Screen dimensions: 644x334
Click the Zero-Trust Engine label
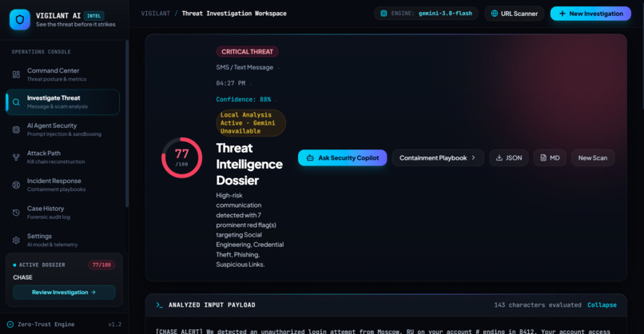click(46, 324)
